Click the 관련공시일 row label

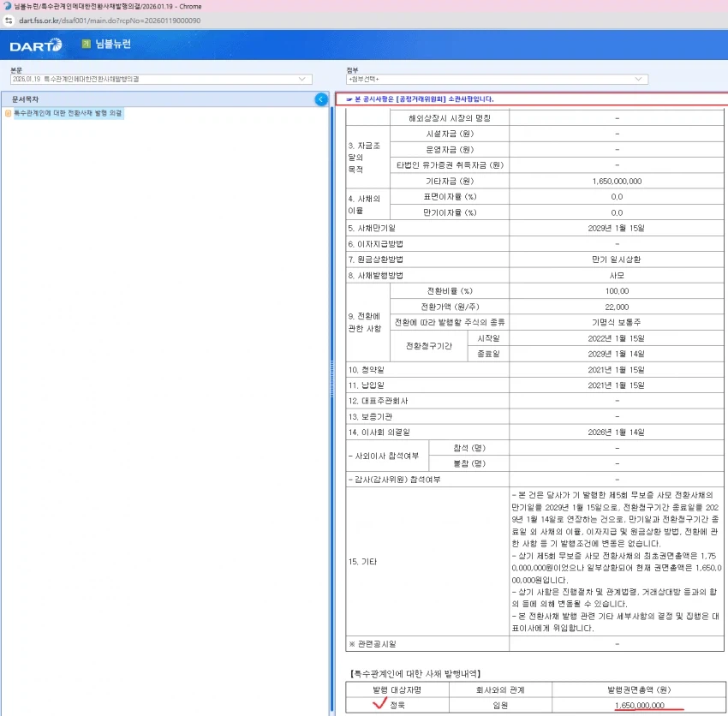coord(373,644)
